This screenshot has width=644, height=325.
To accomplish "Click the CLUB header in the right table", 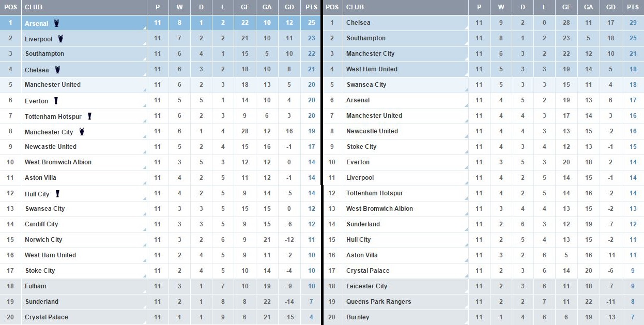I will click(x=355, y=7).
